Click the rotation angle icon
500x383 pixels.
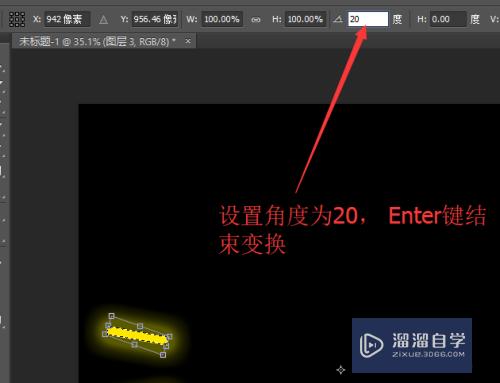coord(338,20)
